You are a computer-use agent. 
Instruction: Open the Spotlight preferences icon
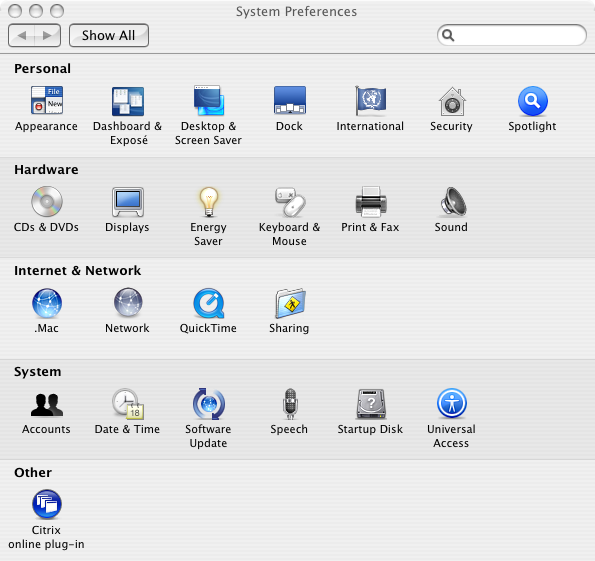[x=532, y=101]
